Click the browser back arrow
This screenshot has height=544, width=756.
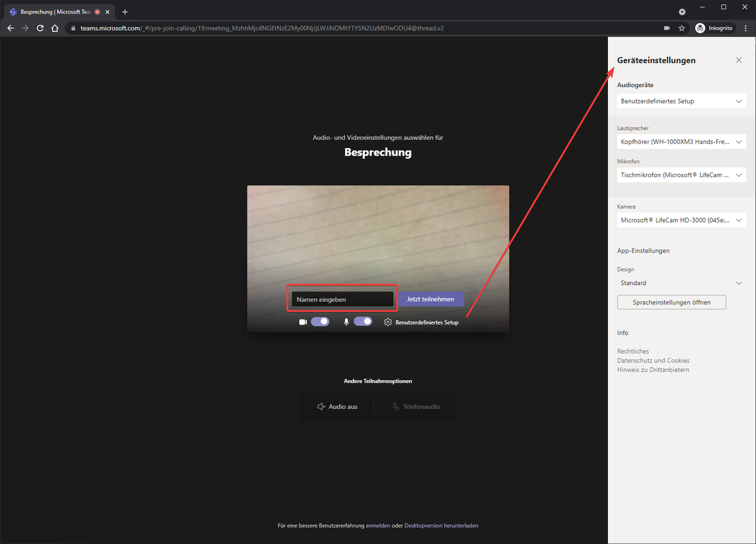(x=10, y=28)
